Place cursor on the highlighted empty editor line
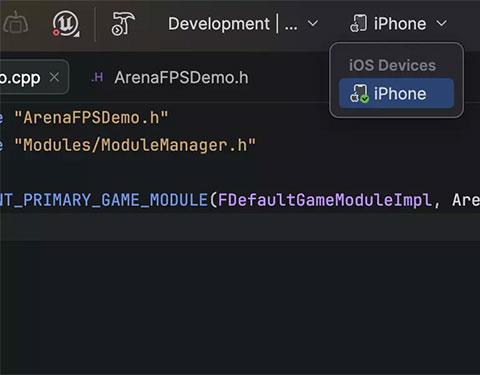The image size is (480, 375). 240,227
